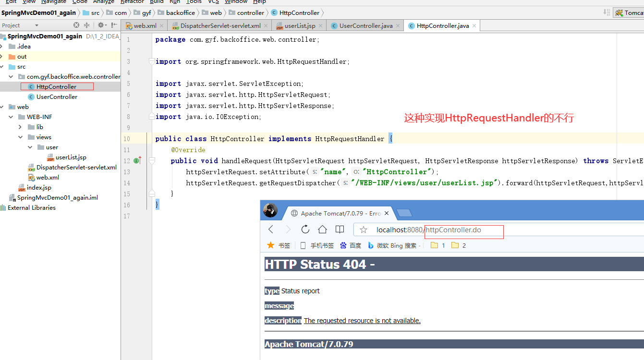Fold the handleRequest method at line 12
This screenshot has height=360, width=644.
[152, 161]
